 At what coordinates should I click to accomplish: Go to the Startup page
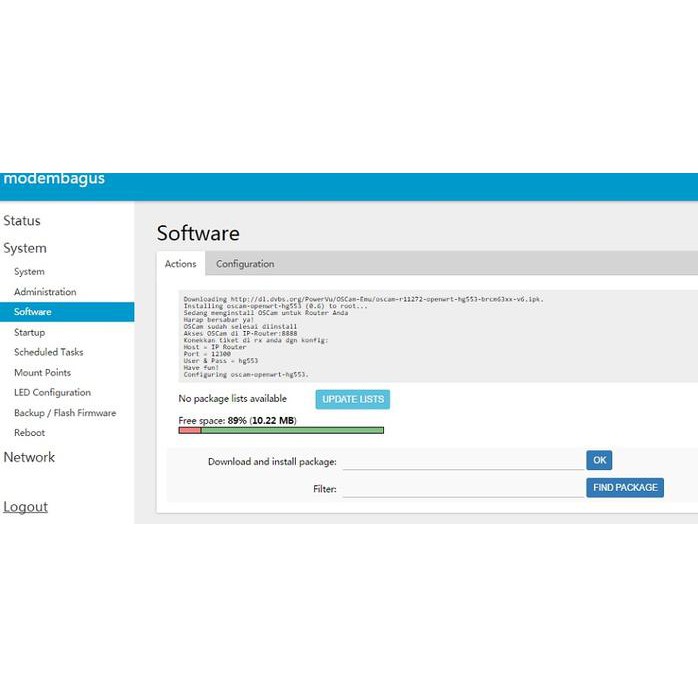[x=29, y=332]
